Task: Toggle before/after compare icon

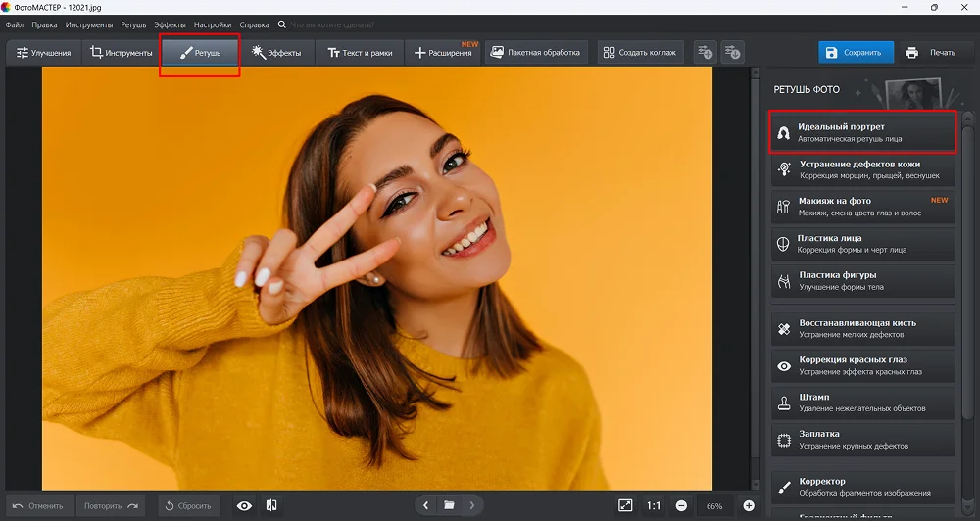Action: point(271,506)
